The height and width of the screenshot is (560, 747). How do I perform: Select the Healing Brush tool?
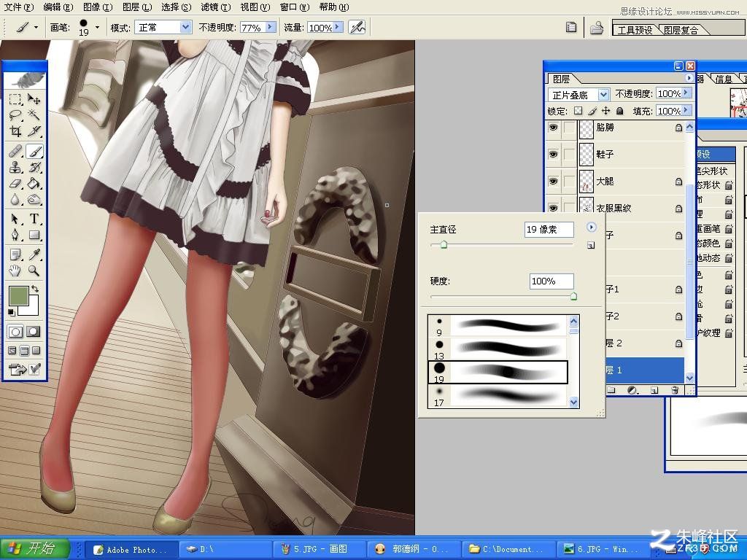[x=15, y=152]
